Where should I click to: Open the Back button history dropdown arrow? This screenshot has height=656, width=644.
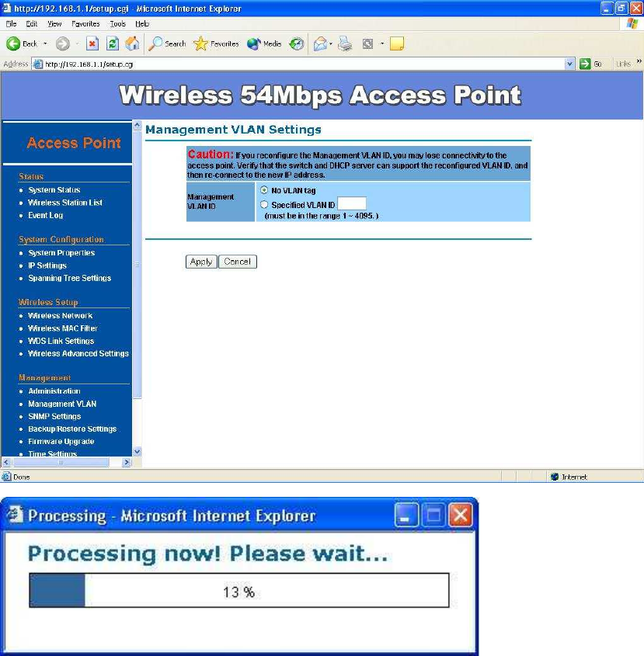pyautogui.click(x=45, y=43)
